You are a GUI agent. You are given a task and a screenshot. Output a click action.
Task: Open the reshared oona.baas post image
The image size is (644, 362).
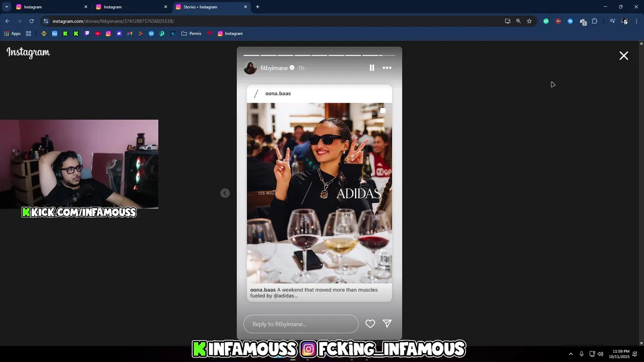[319, 193]
